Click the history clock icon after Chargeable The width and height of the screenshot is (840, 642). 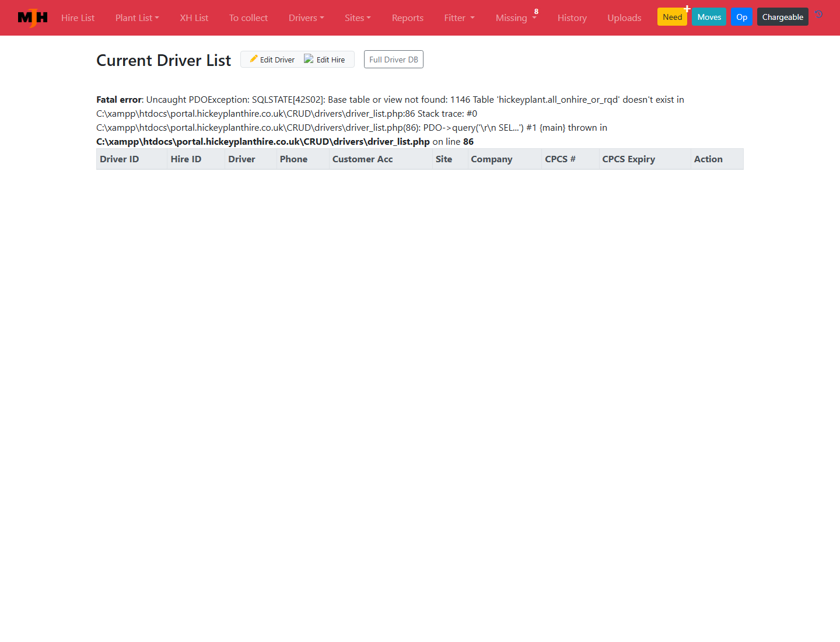(x=819, y=15)
